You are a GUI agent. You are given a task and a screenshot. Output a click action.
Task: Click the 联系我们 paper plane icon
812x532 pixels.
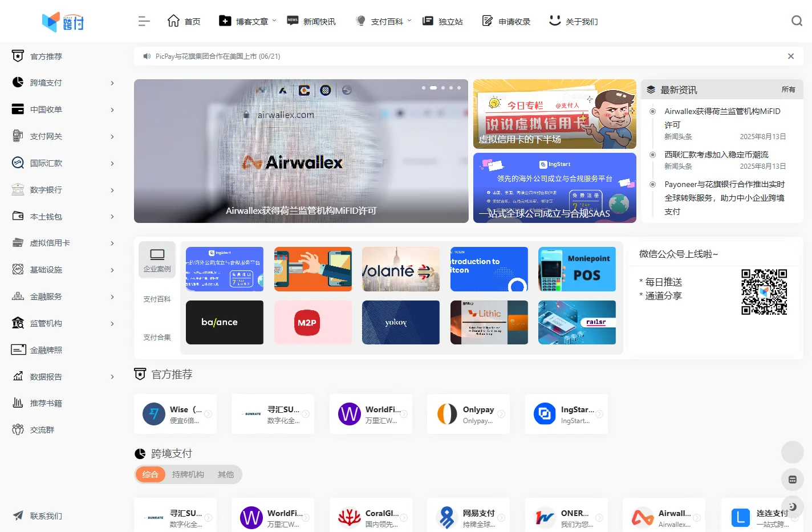point(18,515)
